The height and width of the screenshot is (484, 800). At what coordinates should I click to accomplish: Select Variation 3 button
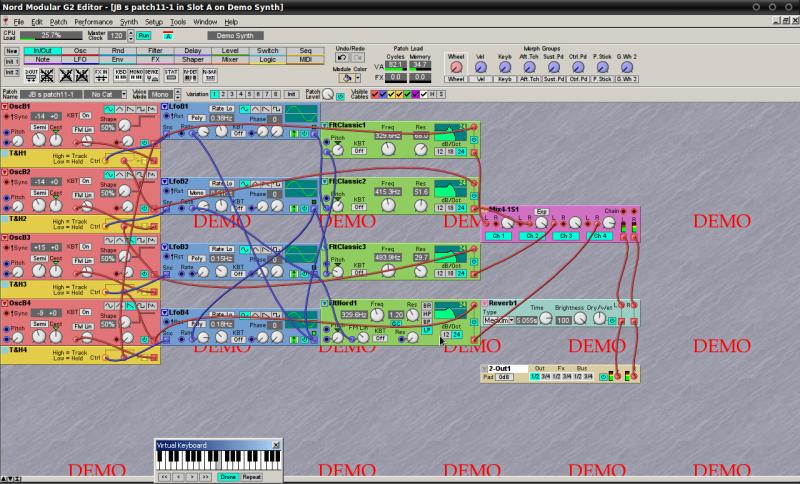pyautogui.click(x=232, y=94)
